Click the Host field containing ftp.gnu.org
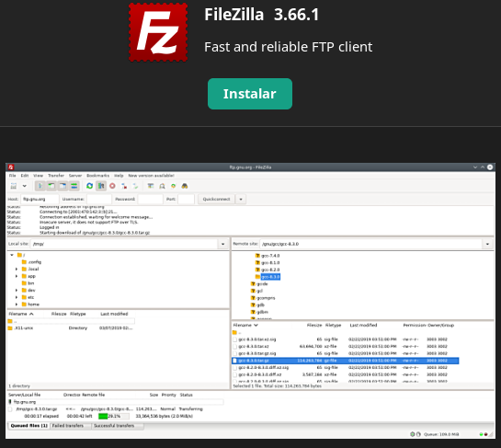This screenshot has width=501, height=448. (x=40, y=199)
